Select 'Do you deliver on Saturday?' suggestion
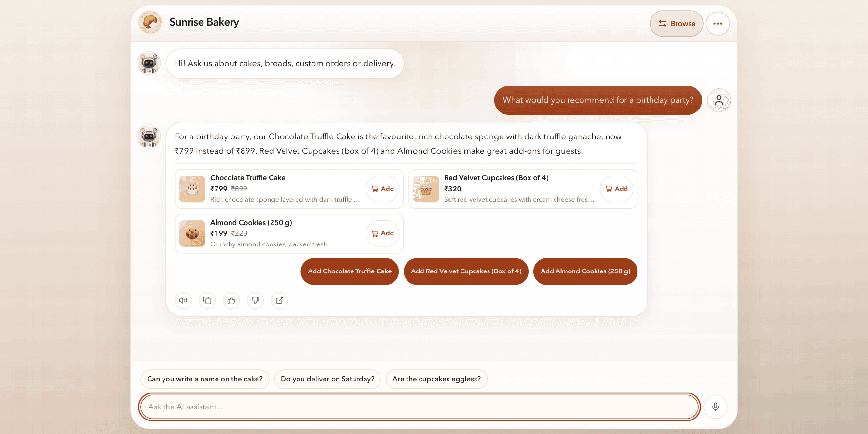This screenshot has width=868, height=434. pyautogui.click(x=327, y=379)
